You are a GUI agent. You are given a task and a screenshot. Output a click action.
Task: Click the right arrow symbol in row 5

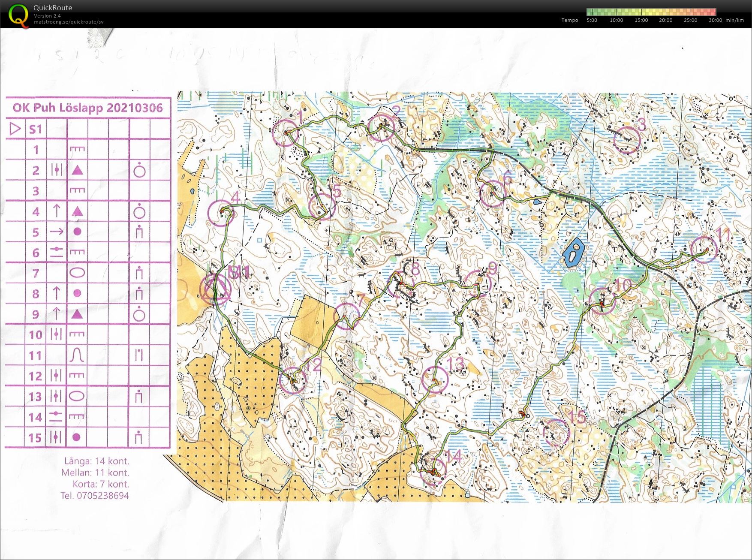57,232
